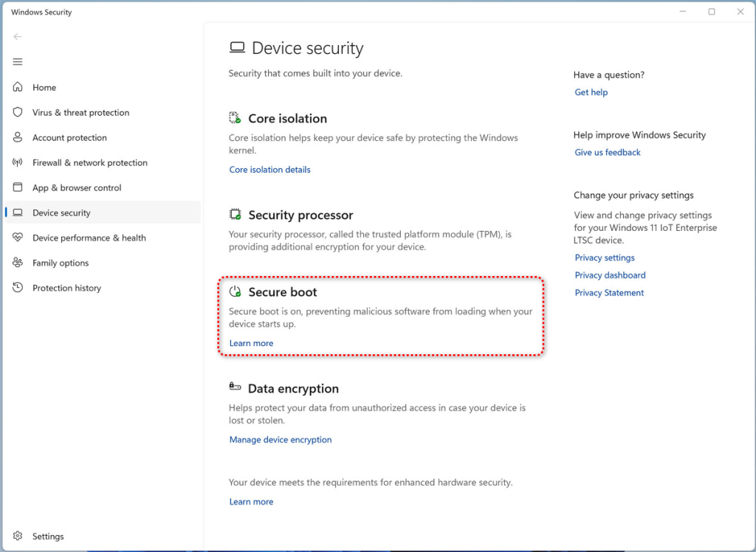Maximize the Windows Security window

712,12
